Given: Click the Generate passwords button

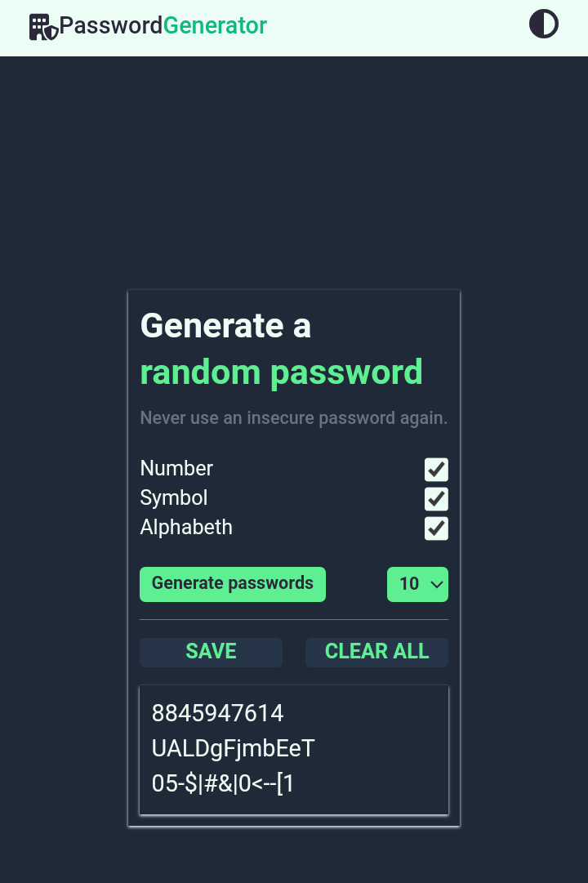Looking at the screenshot, I should (x=232, y=583).
